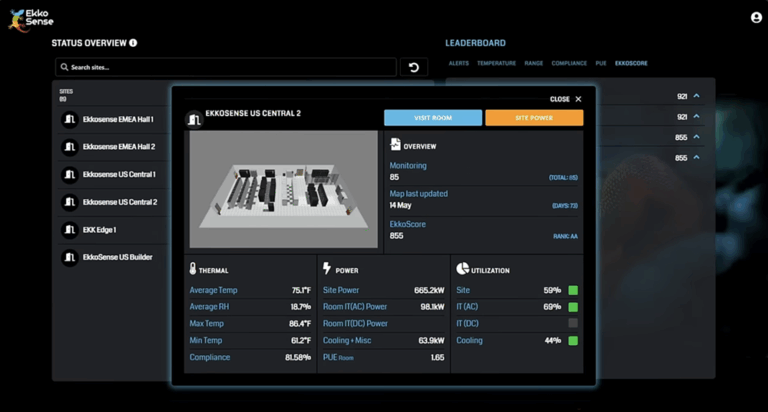Click the Ekkosense US Central 2 site icon
768x412 pixels.
[x=70, y=202]
